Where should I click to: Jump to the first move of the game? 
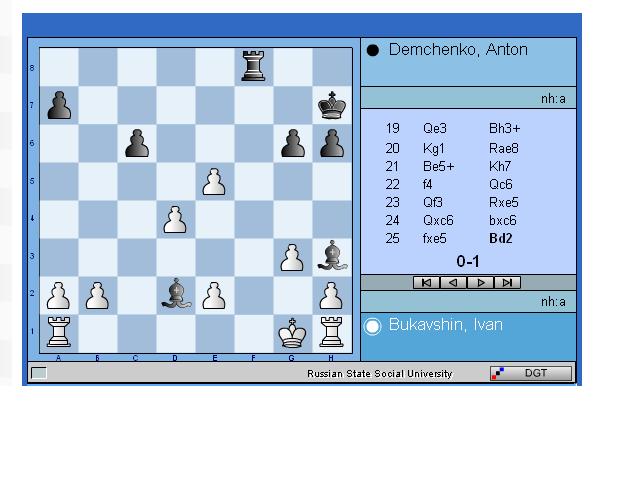tap(427, 283)
